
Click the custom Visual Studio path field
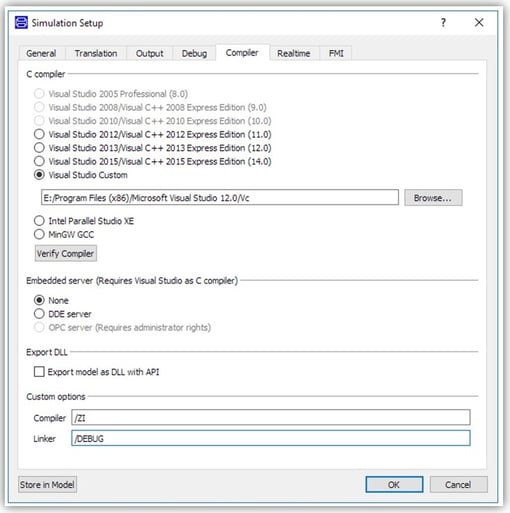tap(220, 198)
